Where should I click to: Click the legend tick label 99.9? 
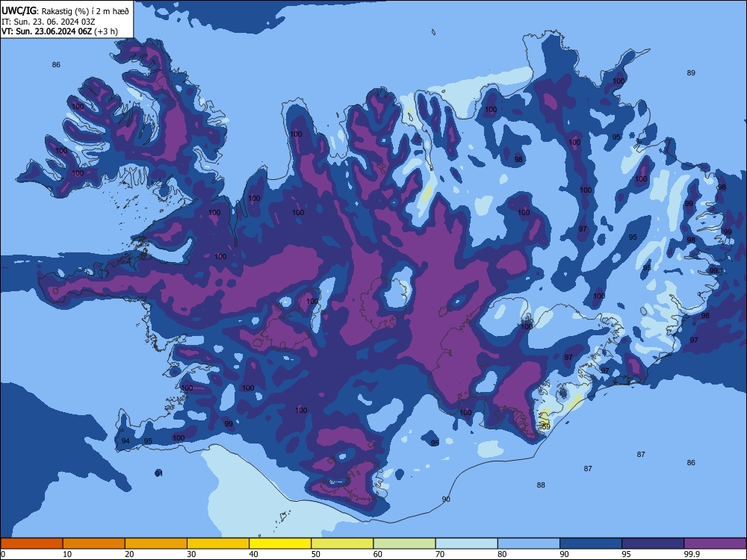tap(691, 554)
